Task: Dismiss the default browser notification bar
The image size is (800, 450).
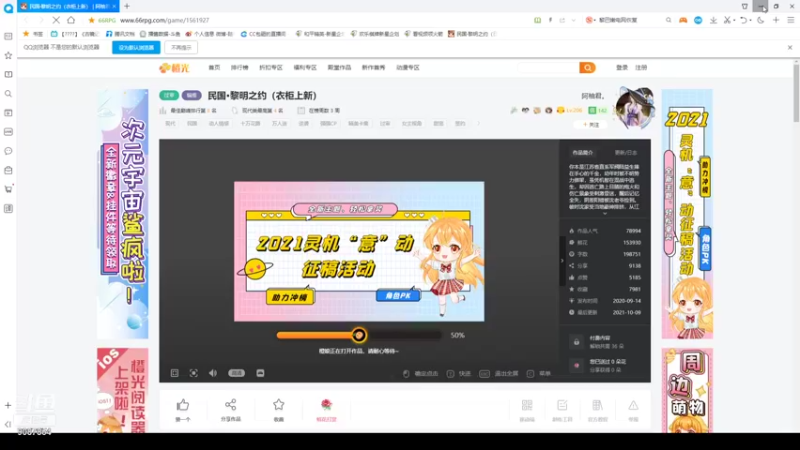Action: point(790,47)
